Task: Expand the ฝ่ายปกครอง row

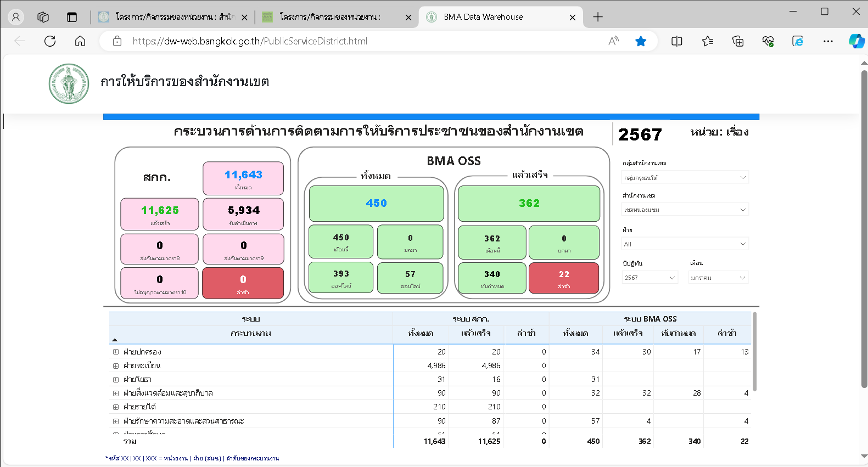Action: 116,352
